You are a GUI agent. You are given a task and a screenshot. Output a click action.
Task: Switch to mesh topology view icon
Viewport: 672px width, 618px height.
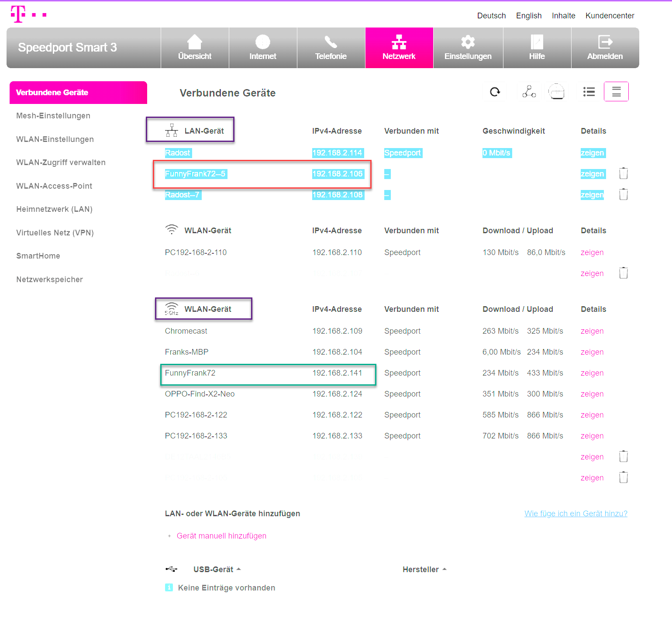[529, 92]
